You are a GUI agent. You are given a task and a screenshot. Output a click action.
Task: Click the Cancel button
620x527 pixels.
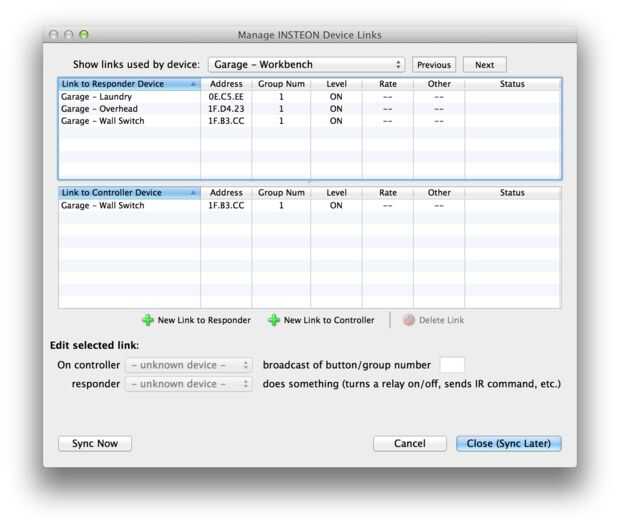(410, 444)
